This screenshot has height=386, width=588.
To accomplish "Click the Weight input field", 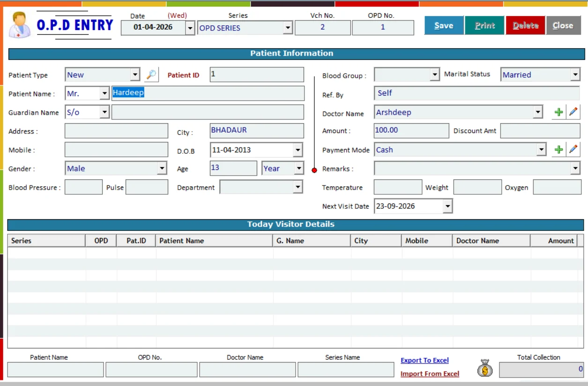I will 477,187.
